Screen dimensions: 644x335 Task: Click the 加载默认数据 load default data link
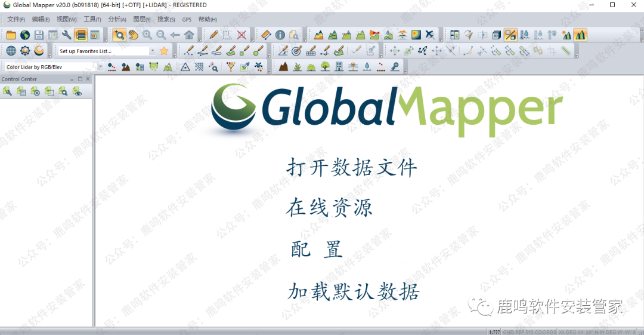coord(353,292)
